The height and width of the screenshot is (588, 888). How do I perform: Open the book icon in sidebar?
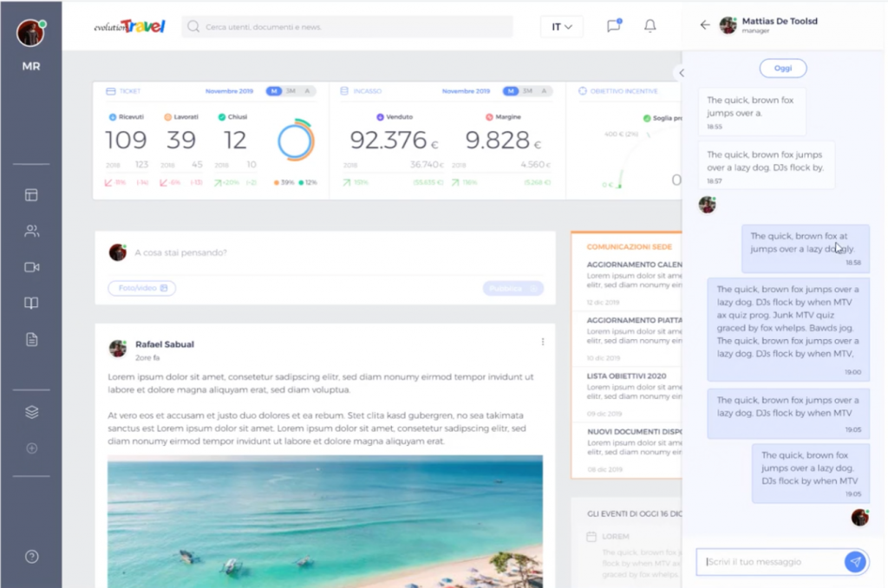pyautogui.click(x=31, y=304)
